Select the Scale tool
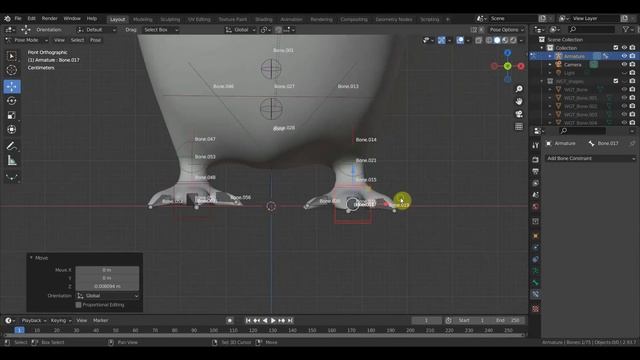Image resolution: width=640 pixels, height=360 pixels. [11, 115]
